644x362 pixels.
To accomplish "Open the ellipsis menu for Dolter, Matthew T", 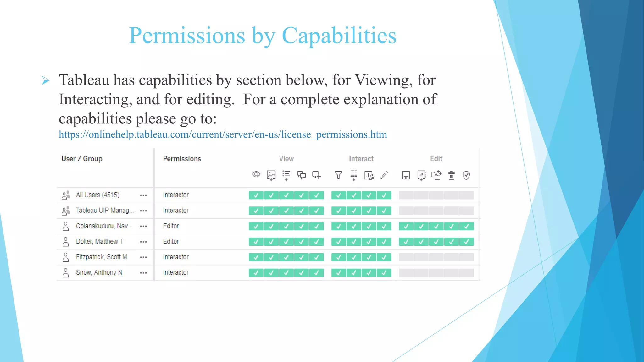I will click(143, 242).
